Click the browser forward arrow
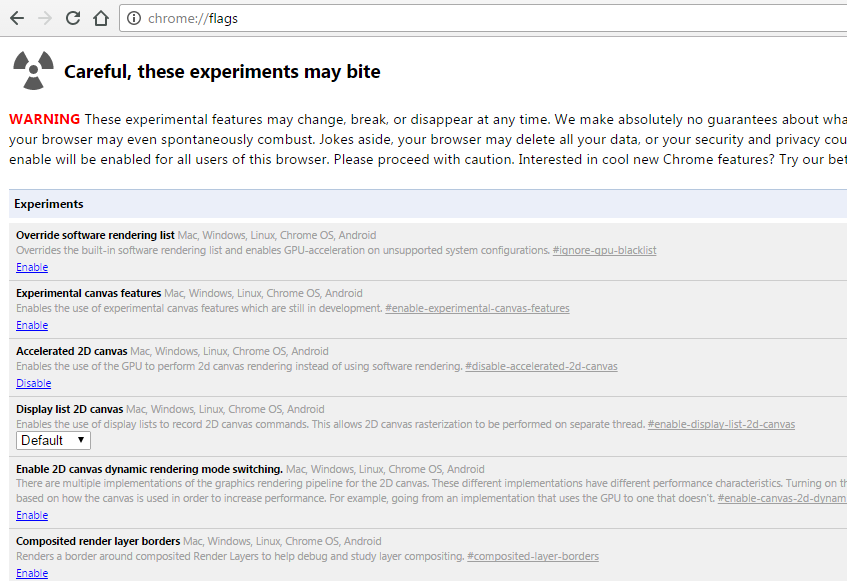 45,18
